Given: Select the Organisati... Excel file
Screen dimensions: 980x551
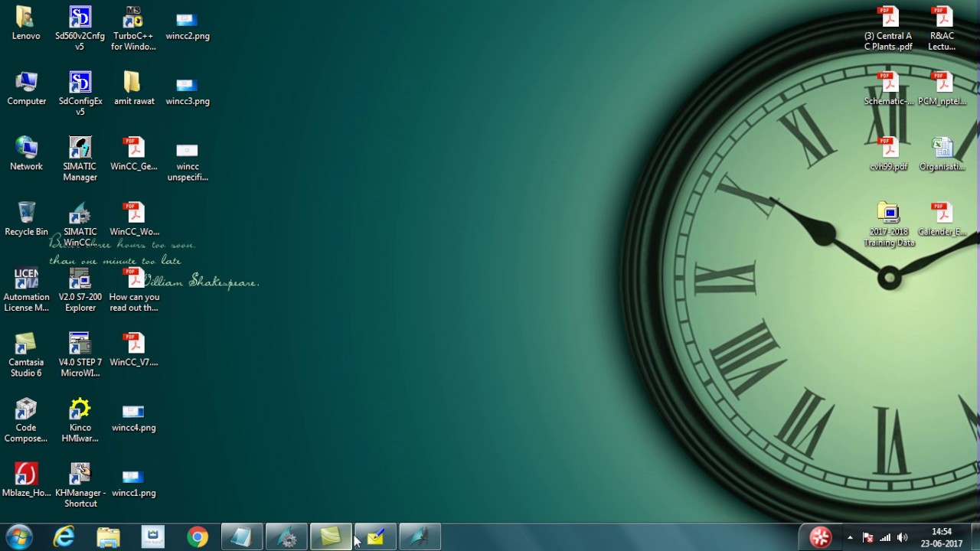Looking at the screenshot, I should coord(942,154).
